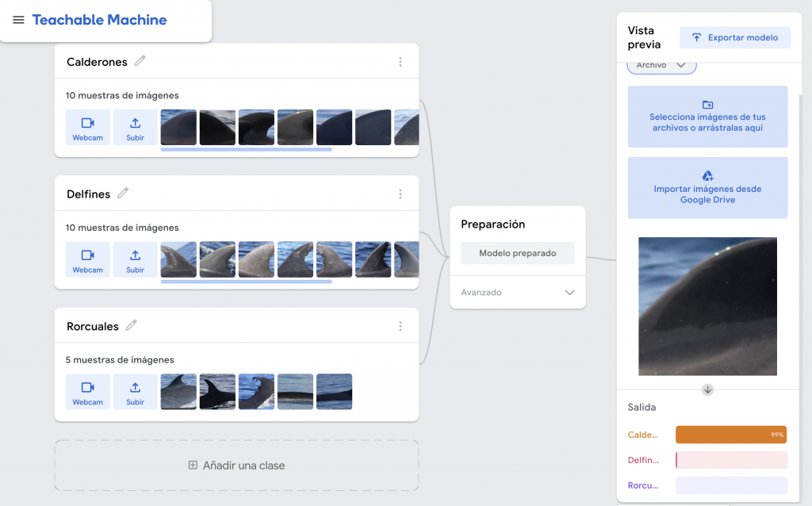Click the Teachable Machine logo title
Viewport: 812px width, 506px height.
click(99, 20)
